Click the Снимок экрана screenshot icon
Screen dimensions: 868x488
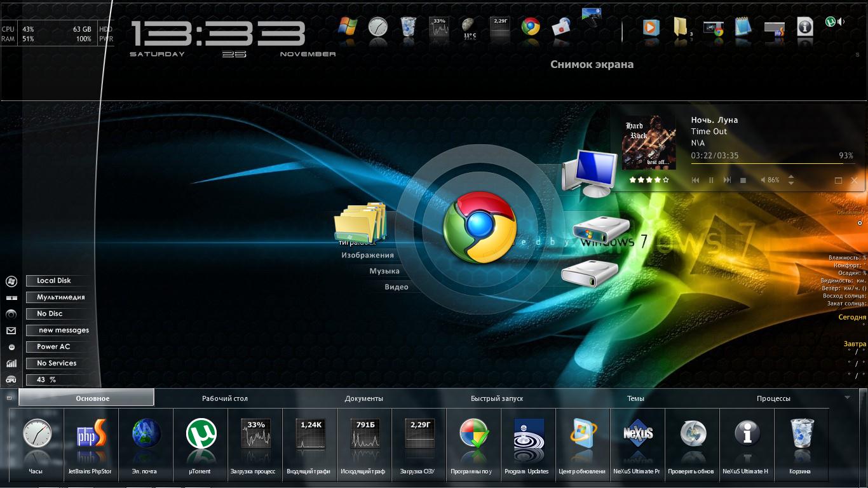click(x=592, y=17)
